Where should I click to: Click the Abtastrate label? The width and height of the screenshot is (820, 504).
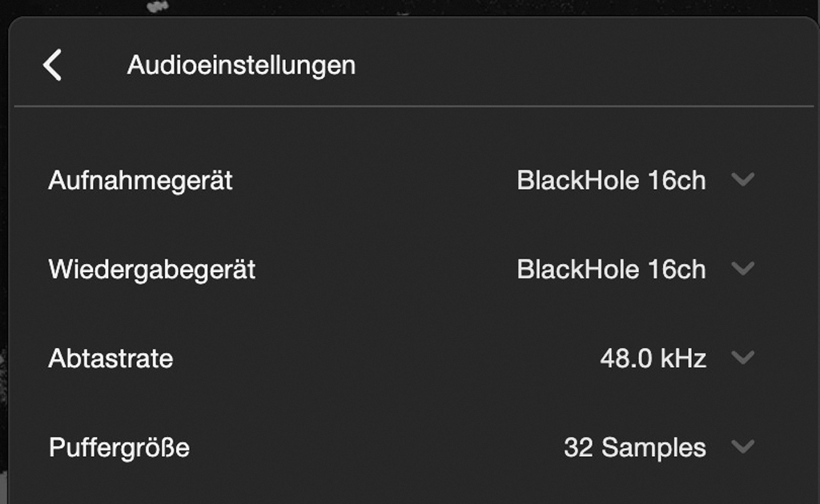[111, 358]
